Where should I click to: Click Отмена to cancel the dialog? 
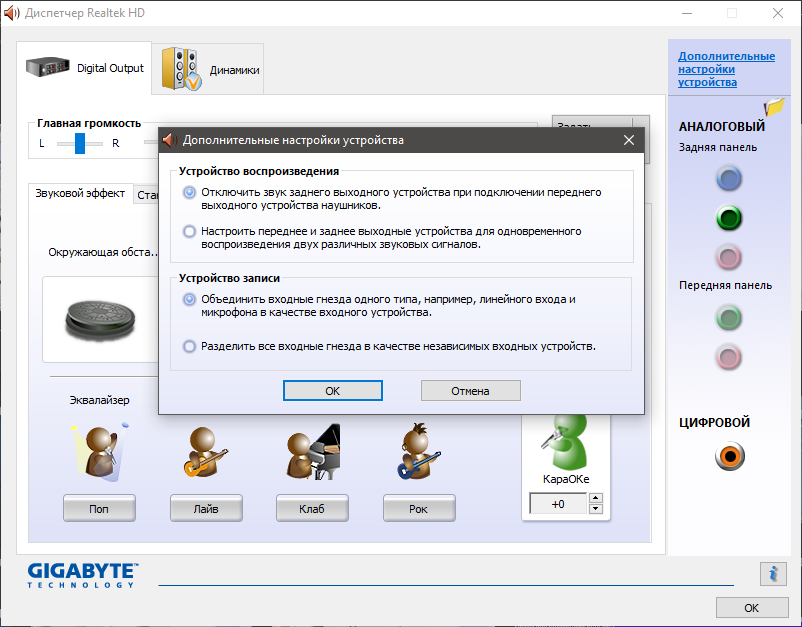471,391
